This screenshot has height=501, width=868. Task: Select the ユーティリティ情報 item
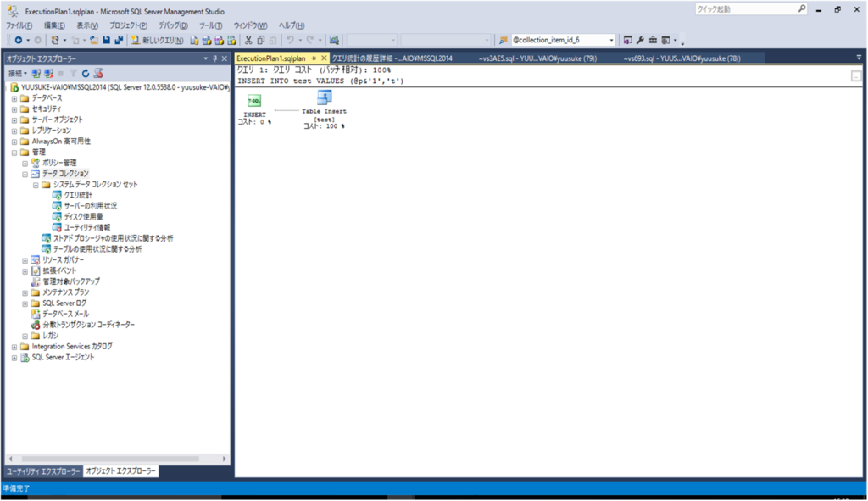click(x=87, y=227)
